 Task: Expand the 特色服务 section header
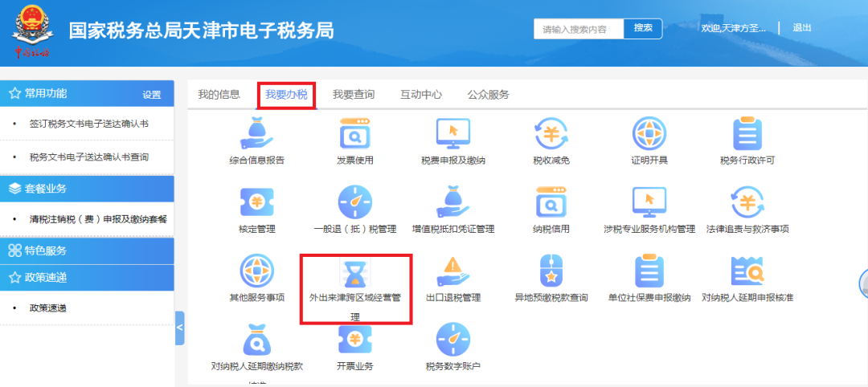[x=87, y=251]
